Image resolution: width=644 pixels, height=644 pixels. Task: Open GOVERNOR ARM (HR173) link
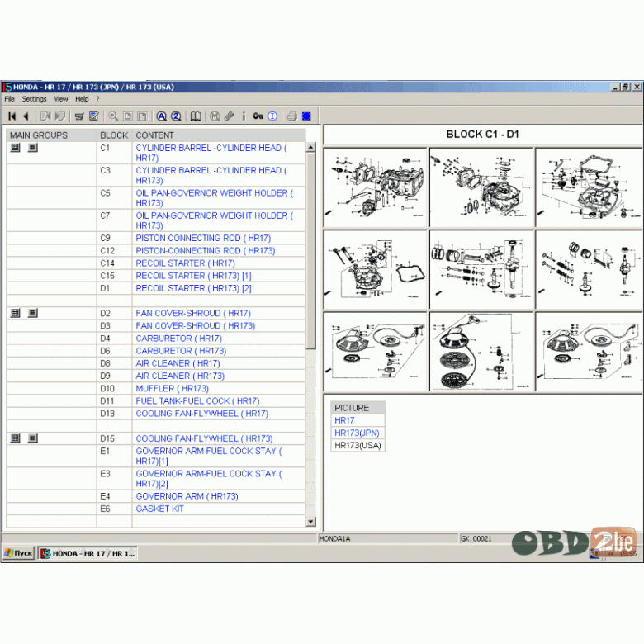coord(187,496)
